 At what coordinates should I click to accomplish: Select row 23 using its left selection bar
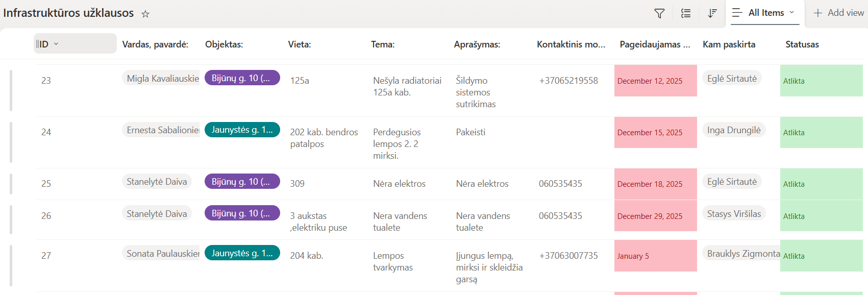click(x=11, y=90)
